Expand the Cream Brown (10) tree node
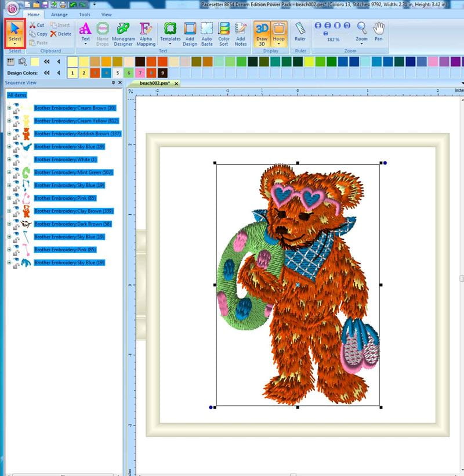The width and height of the screenshot is (464, 476). pyautogui.click(x=9, y=108)
